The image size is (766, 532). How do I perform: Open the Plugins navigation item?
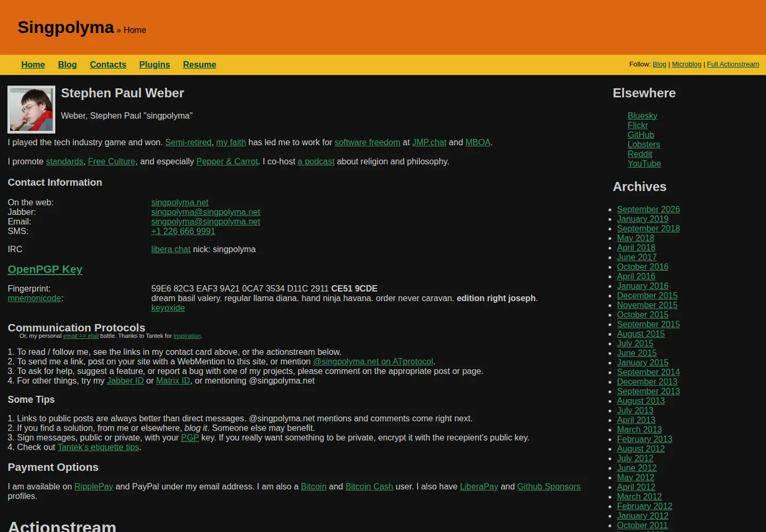(155, 64)
